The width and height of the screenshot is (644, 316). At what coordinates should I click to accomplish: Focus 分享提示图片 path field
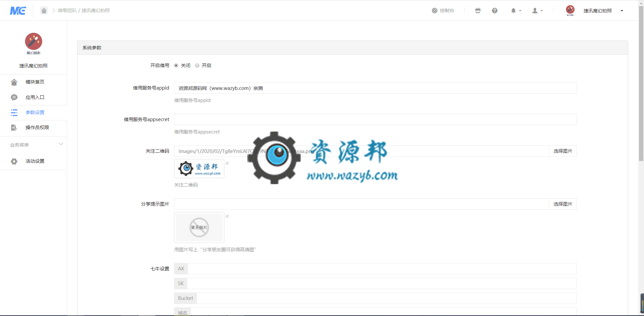[362, 204]
